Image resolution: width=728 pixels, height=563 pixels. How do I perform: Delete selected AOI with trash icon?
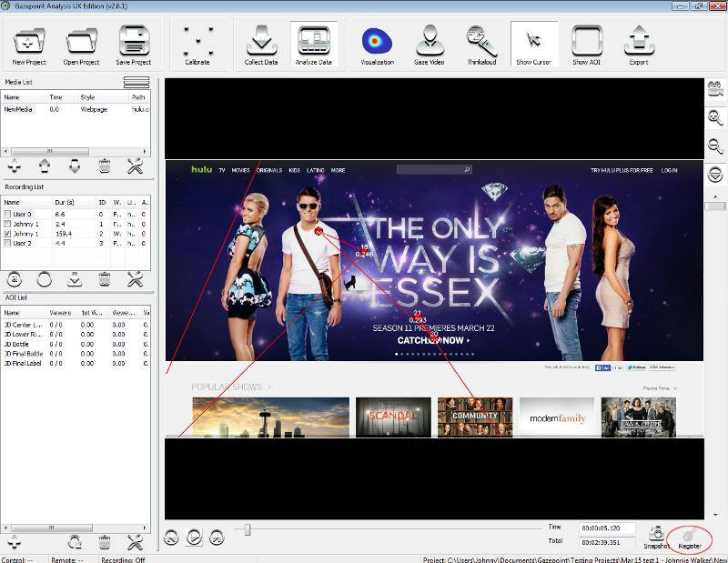coord(105,542)
